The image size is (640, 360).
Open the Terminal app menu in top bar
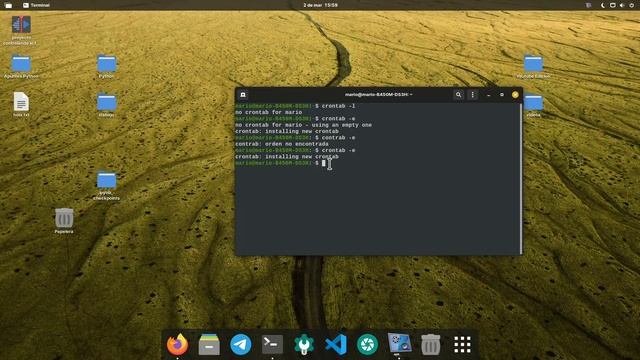pos(36,5)
